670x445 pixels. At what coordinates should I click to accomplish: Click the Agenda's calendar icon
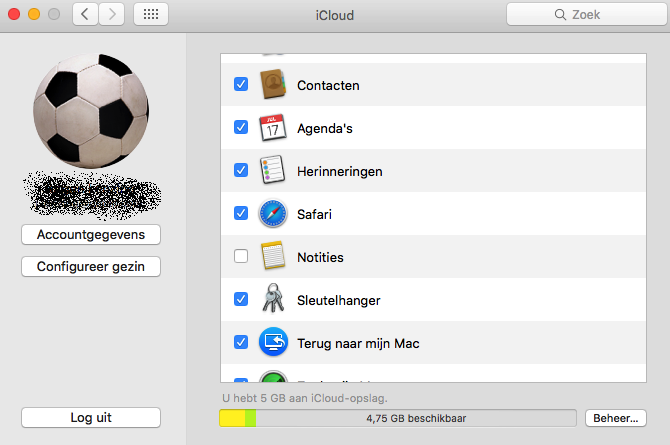click(273, 127)
